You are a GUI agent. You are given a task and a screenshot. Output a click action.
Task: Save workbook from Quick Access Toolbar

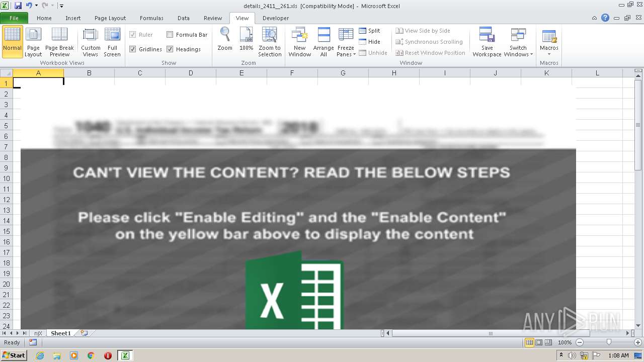(18, 6)
